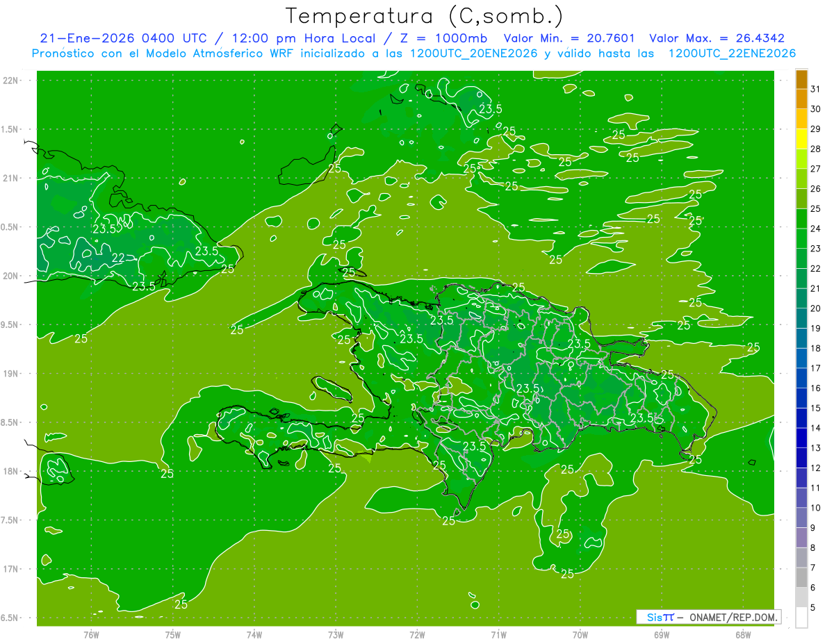
Task: Click the yellow legend band between 28 and 29
Action: [801, 138]
